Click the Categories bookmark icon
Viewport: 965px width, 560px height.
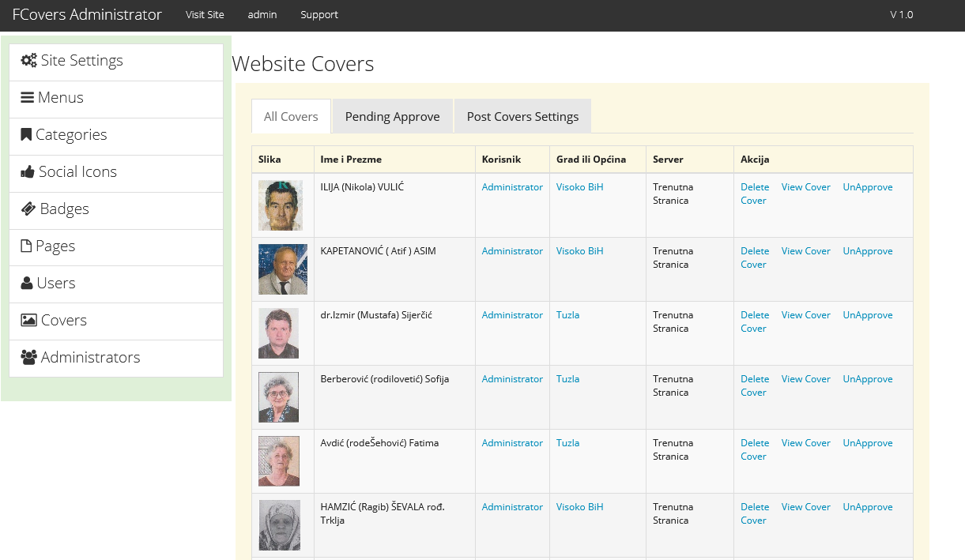click(x=26, y=135)
